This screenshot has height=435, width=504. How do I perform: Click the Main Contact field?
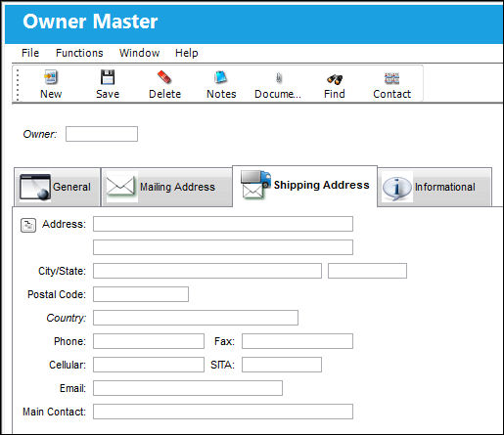click(223, 412)
